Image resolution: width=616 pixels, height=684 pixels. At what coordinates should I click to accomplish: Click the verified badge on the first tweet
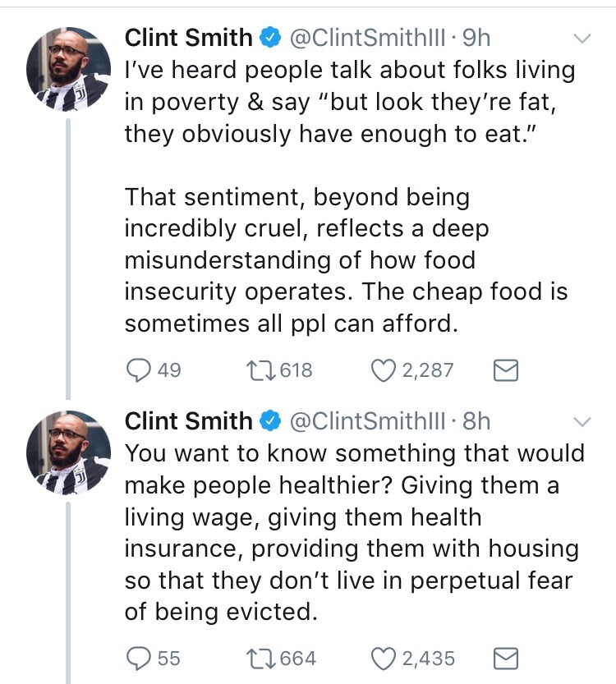coord(270,38)
